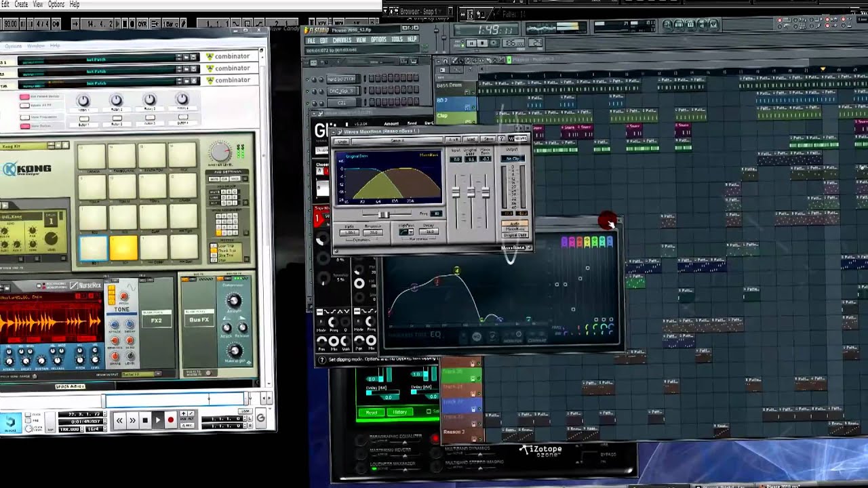Open the Window menu in the Reason window
The image size is (868, 488).
(x=35, y=46)
